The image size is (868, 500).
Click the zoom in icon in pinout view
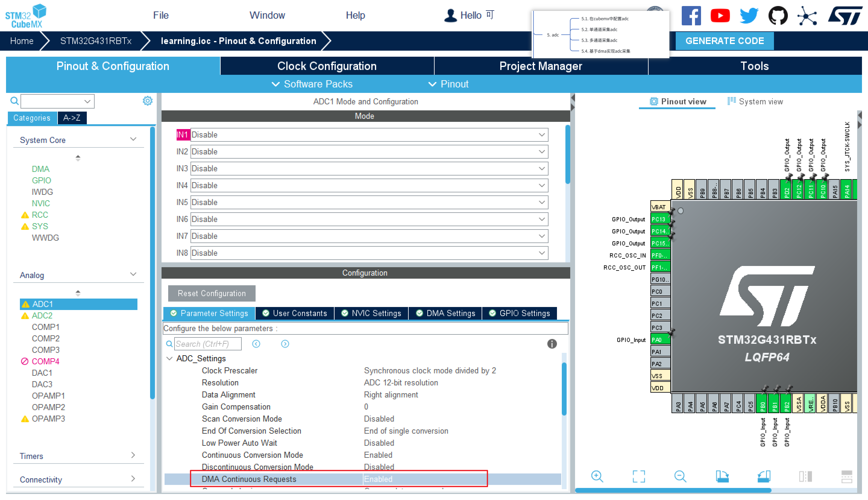coord(597,476)
